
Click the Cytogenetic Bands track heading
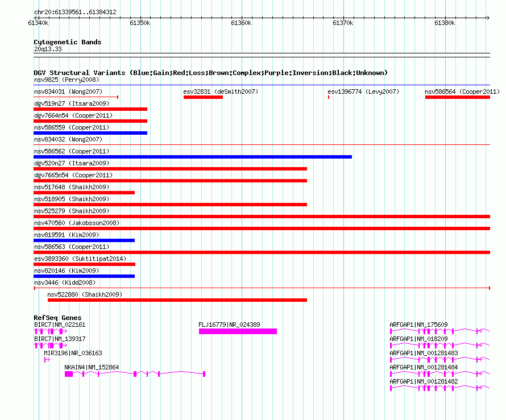tap(68, 42)
